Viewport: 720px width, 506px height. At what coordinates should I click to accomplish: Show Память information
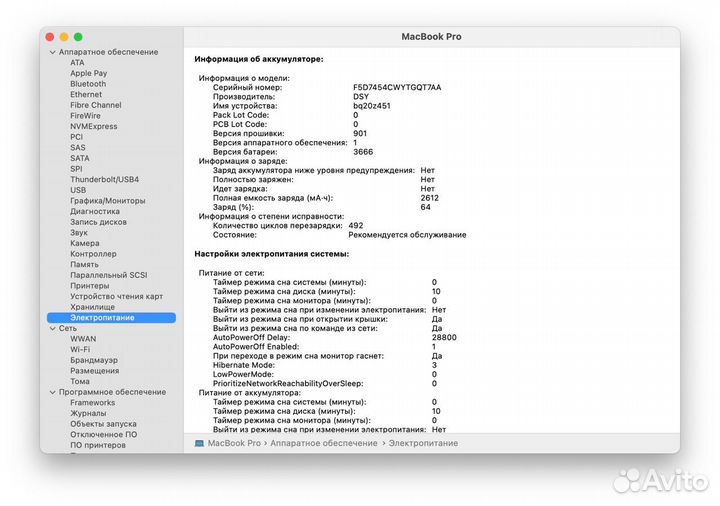(84, 264)
